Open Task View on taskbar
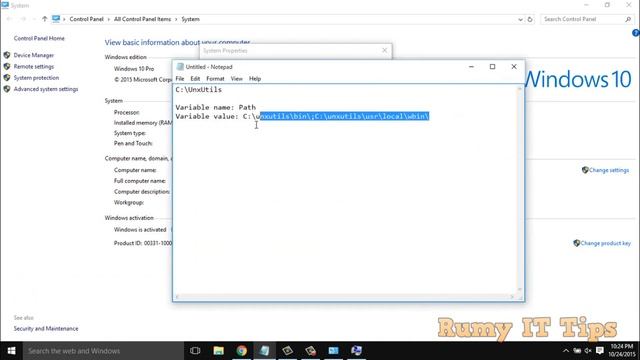 (x=195, y=351)
